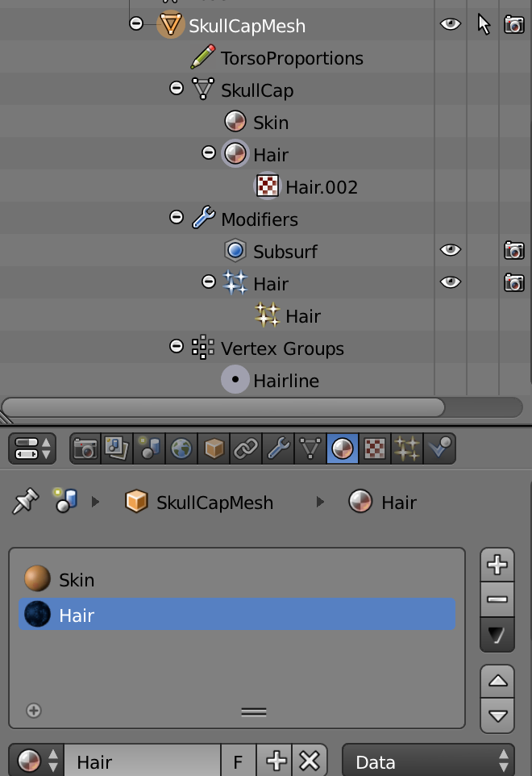Move material slot up
Viewport: 532px width, 776px height.
click(x=497, y=682)
